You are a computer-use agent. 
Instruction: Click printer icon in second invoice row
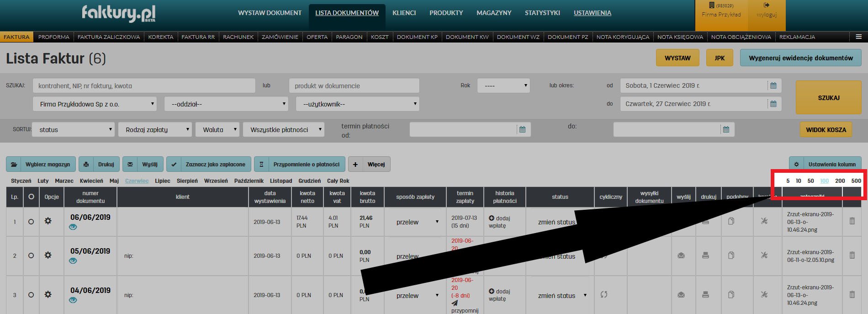705,255
